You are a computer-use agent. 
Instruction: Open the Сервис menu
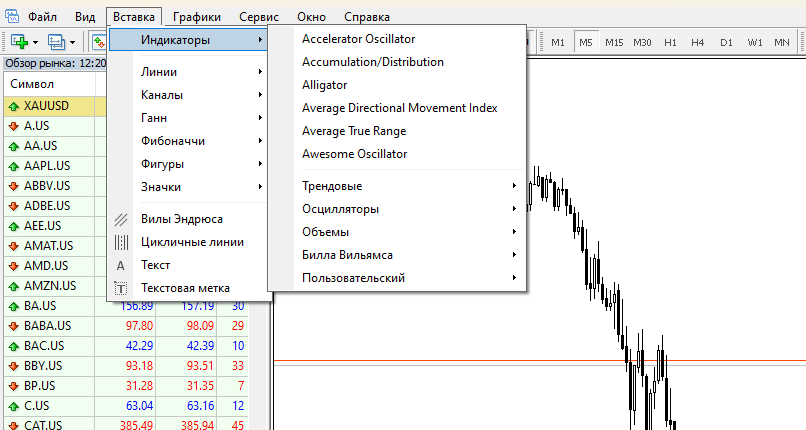[259, 16]
